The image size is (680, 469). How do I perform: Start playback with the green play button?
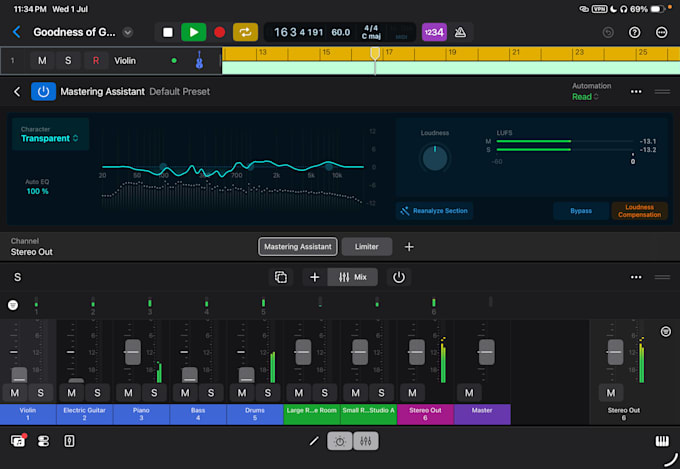click(193, 32)
